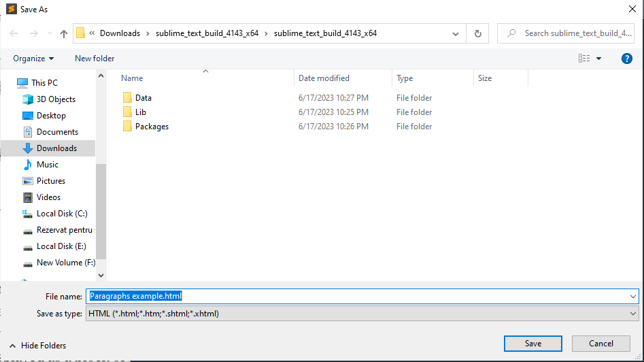Open the Save as type combo box
Screen dimensions: 644x362
click(x=362, y=314)
